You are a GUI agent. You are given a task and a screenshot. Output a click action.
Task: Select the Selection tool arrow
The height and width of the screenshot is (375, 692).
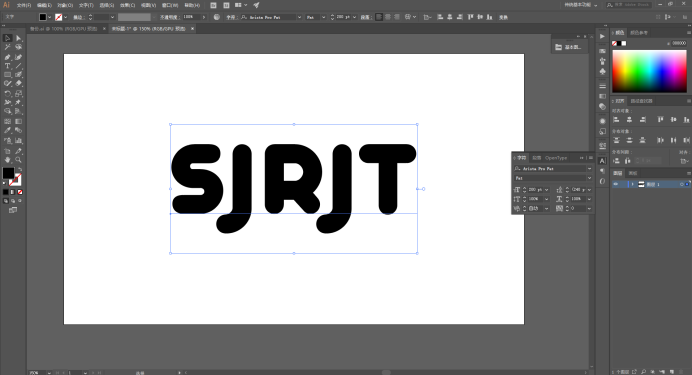click(8, 38)
